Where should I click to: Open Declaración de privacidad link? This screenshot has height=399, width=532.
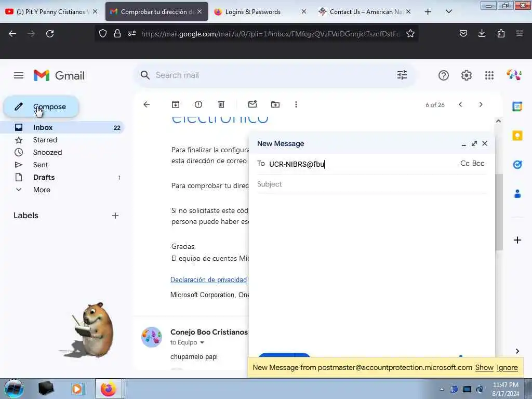click(x=208, y=280)
